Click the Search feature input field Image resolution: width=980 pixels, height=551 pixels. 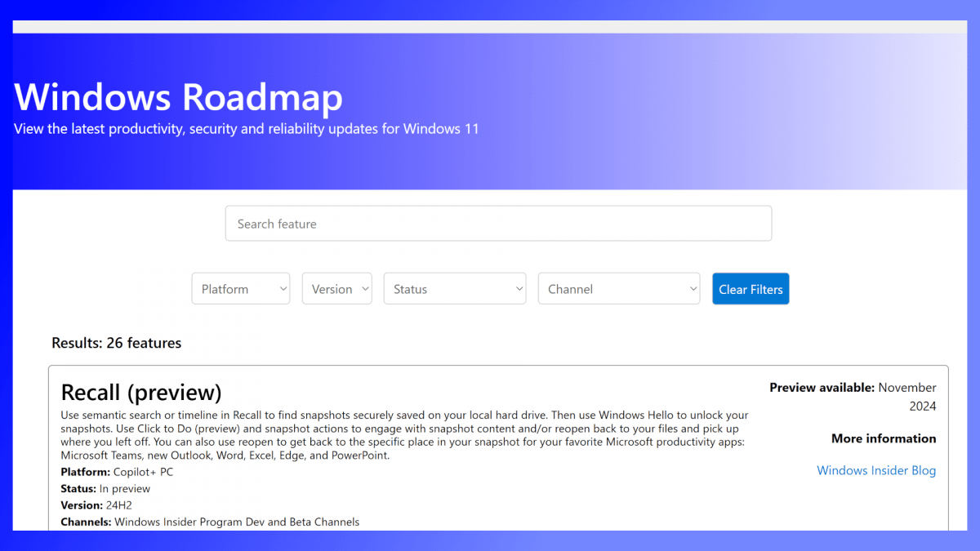(x=498, y=224)
